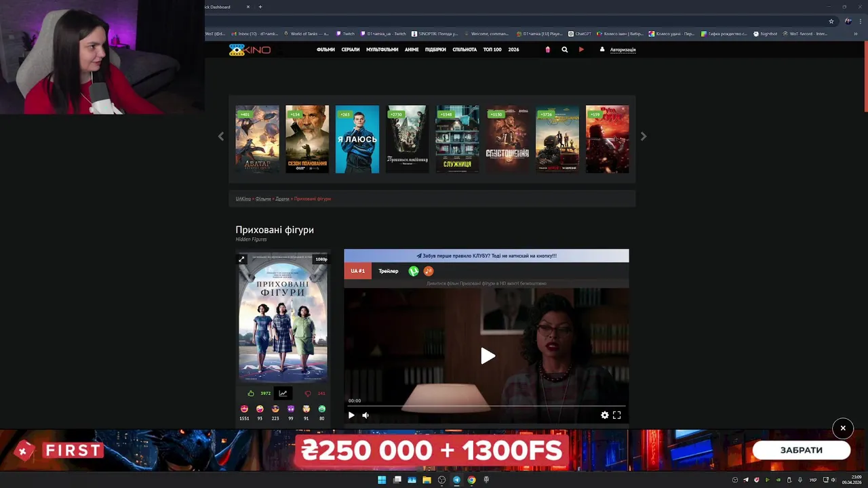The image size is (868, 488).
Task: Mute the video player volume
Action: [366, 415]
